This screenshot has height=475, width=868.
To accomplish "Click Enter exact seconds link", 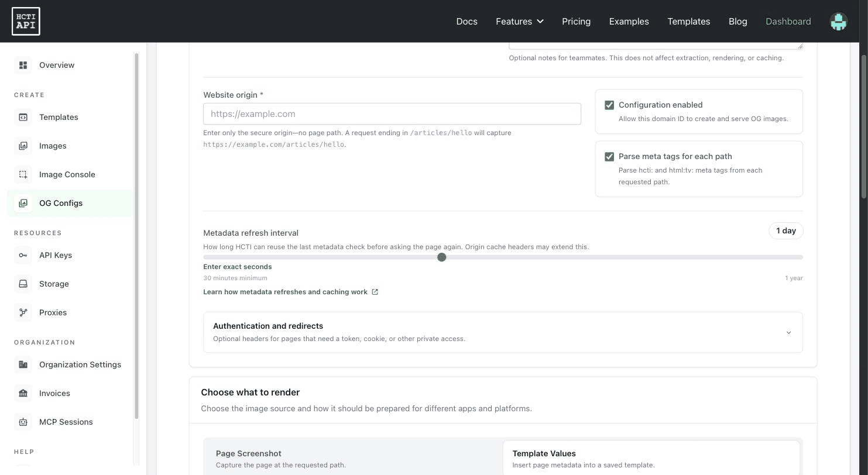I will [x=237, y=267].
